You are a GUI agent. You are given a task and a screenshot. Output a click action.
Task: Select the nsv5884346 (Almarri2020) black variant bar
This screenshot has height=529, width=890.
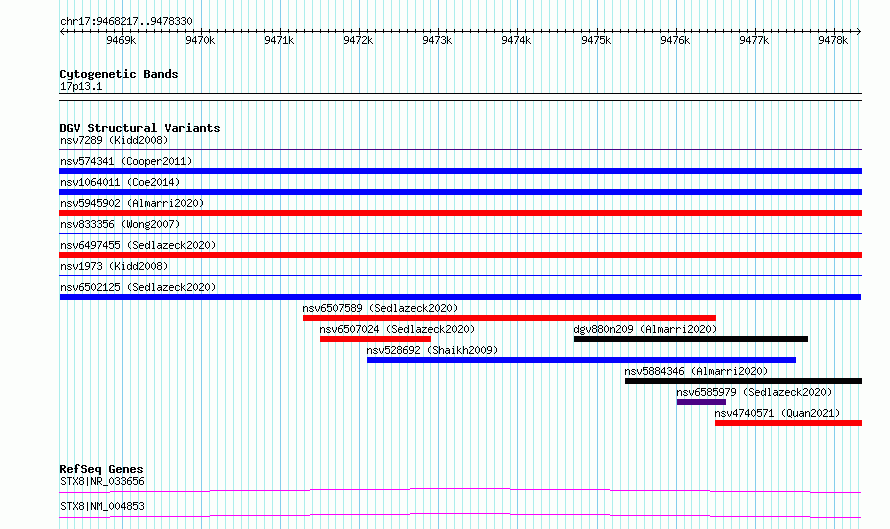pos(744,381)
